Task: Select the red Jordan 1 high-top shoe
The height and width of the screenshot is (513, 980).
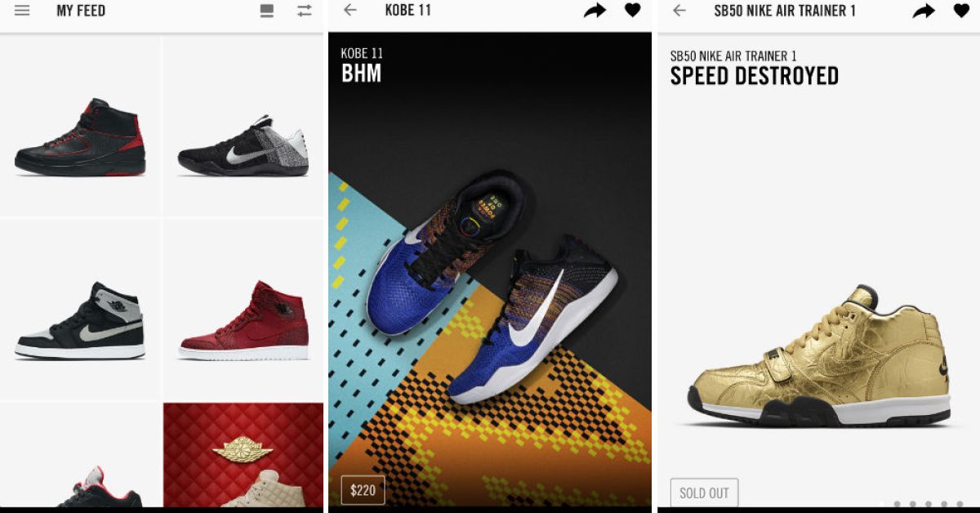Action: [243, 309]
